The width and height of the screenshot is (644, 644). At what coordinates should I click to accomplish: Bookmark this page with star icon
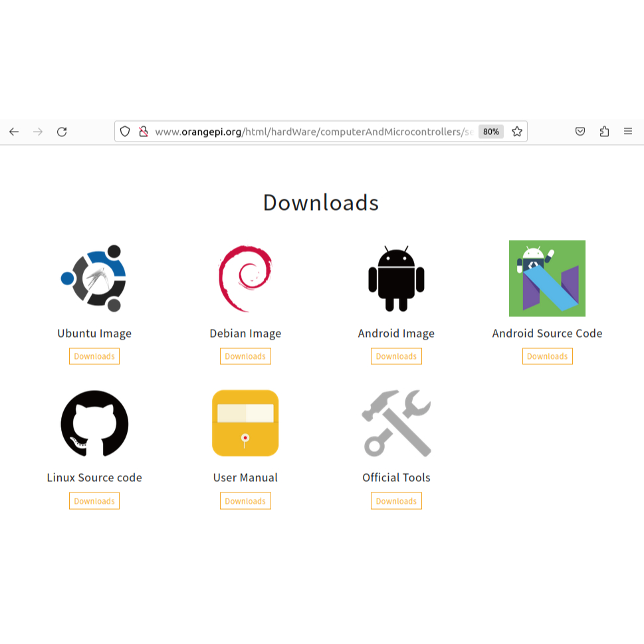pos(517,132)
